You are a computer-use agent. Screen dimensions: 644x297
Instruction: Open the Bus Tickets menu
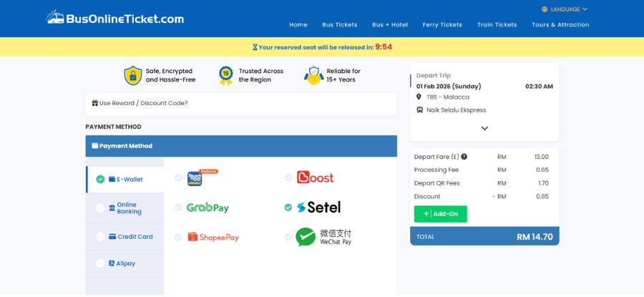[x=340, y=24]
